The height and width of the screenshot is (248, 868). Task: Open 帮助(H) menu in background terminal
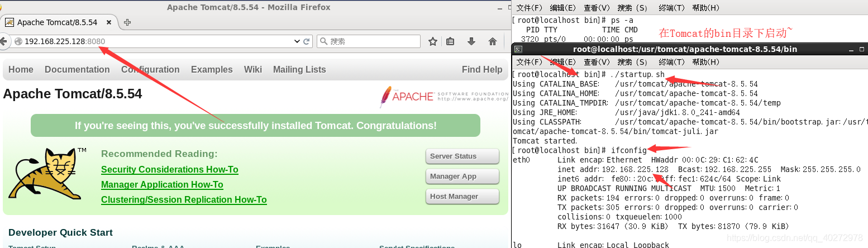pos(706,8)
